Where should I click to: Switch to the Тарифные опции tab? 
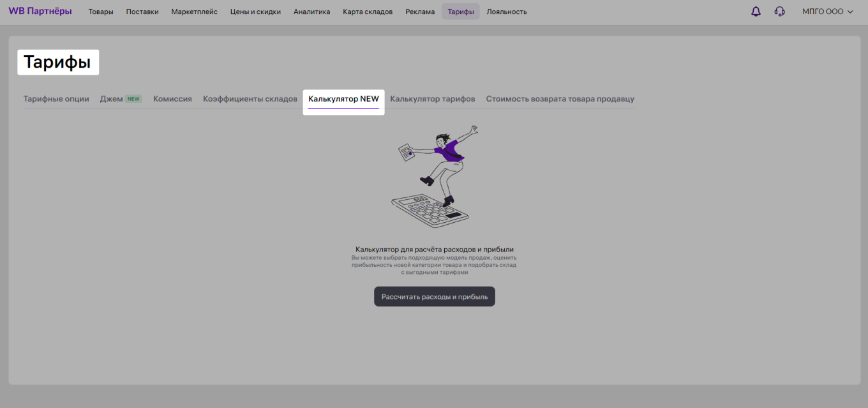point(56,98)
